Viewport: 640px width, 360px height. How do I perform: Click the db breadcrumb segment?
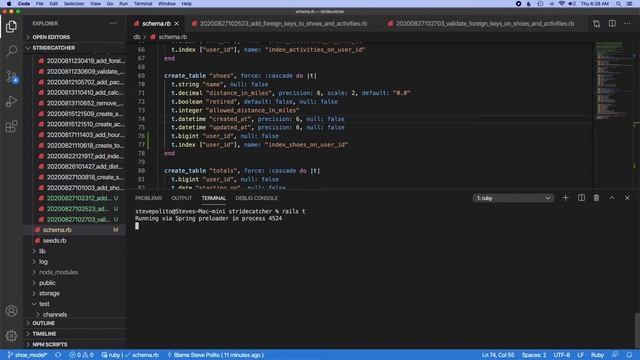137,37
